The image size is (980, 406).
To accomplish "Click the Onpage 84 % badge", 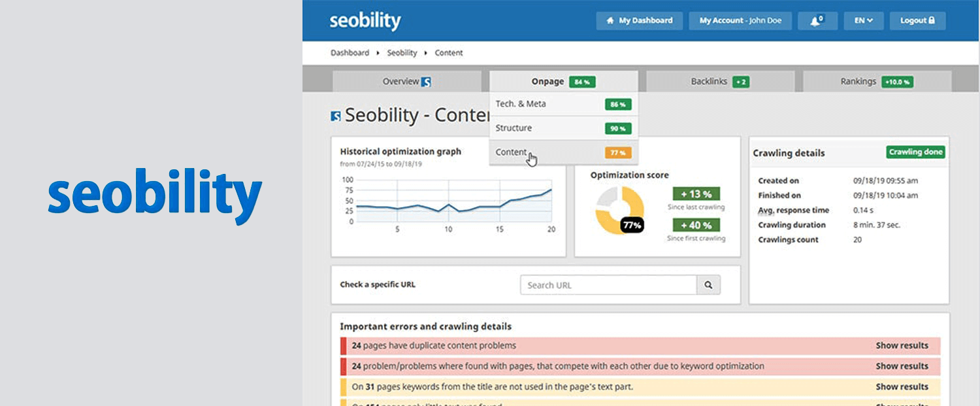I will 582,82.
